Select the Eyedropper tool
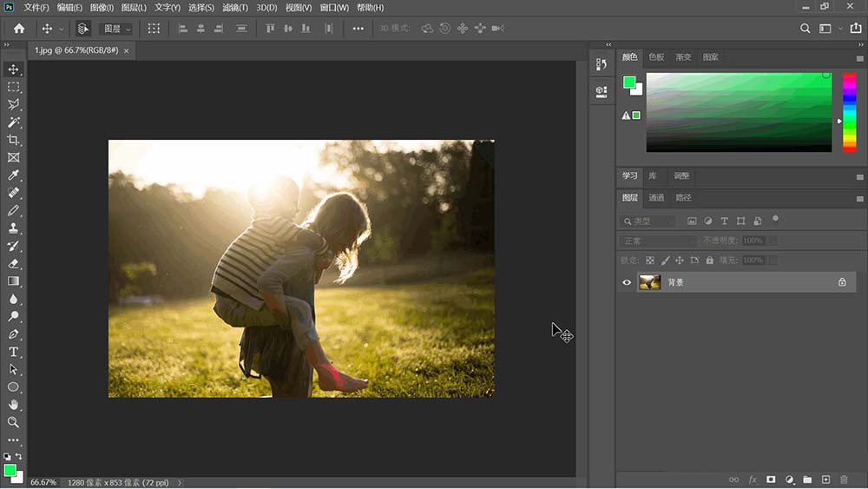This screenshot has height=489, width=868. [x=13, y=175]
